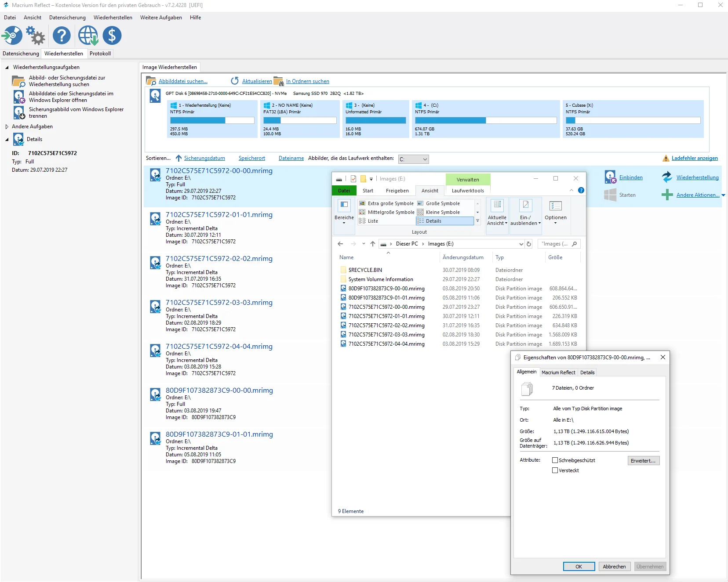Collapse the Wiederherstellungsaufgaben tree section
The image size is (728, 582).
[x=7, y=67]
